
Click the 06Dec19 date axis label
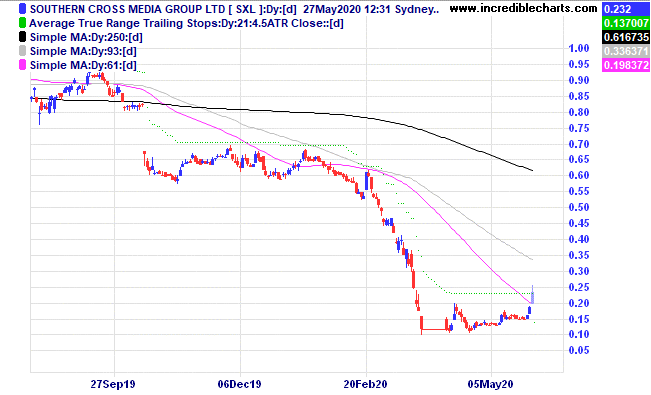(240, 384)
